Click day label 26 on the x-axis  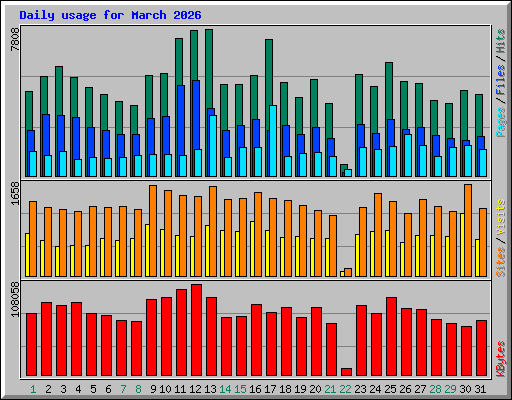(405, 389)
